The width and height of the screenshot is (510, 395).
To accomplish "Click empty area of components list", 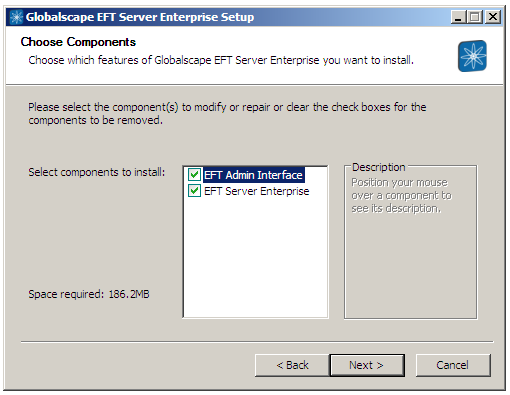I will [256, 257].
